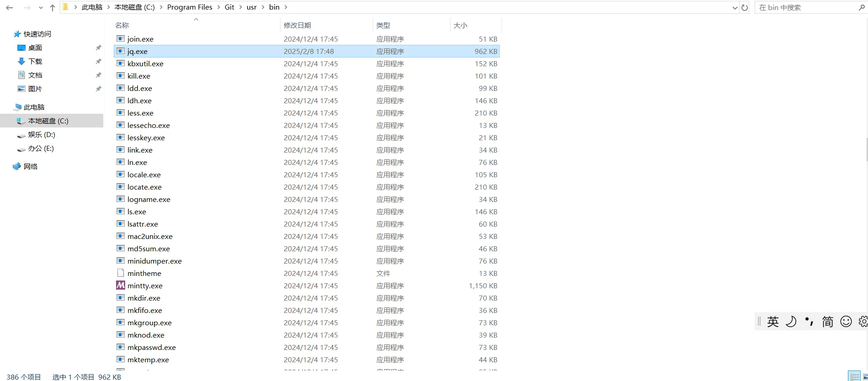
Task: Select mkdir.exe file name
Action: pos(144,298)
